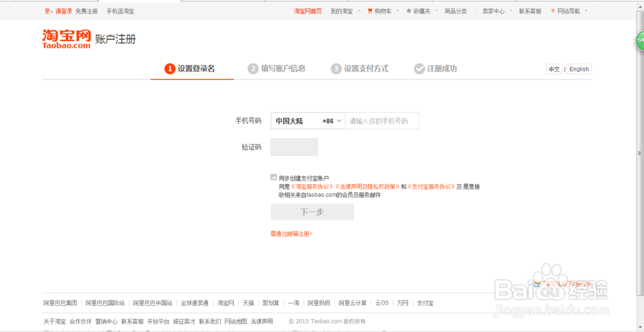Open 联系客服 in top bar

530,12
